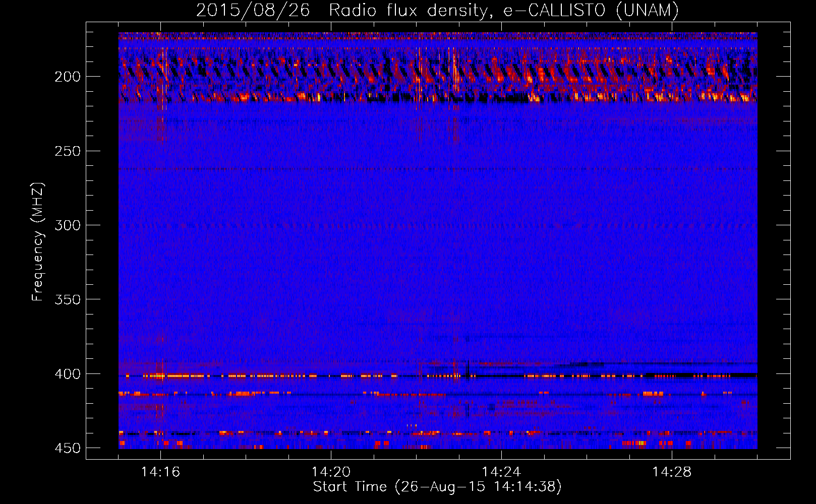Click the 14:16 time tick label
816x504 pixels.
pyautogui.click(x=160, y=472)
